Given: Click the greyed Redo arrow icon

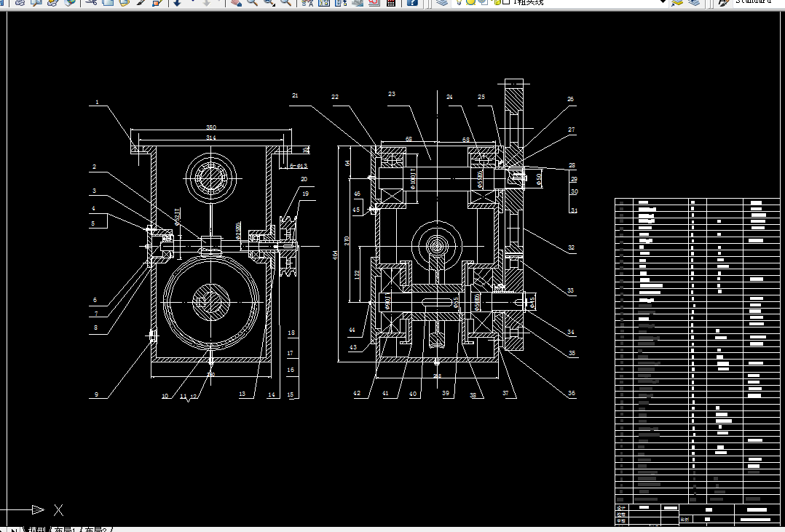Looking at the screenshot, I should (x=206, y=2).
